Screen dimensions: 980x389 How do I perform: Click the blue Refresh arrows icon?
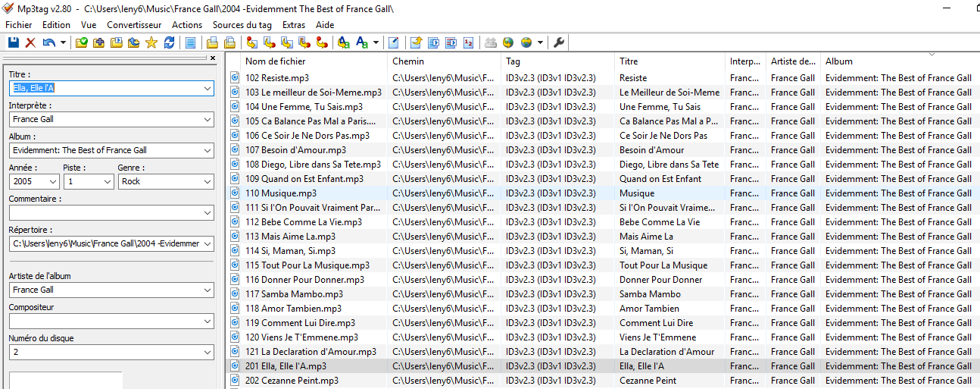click(x=169, y=42)
